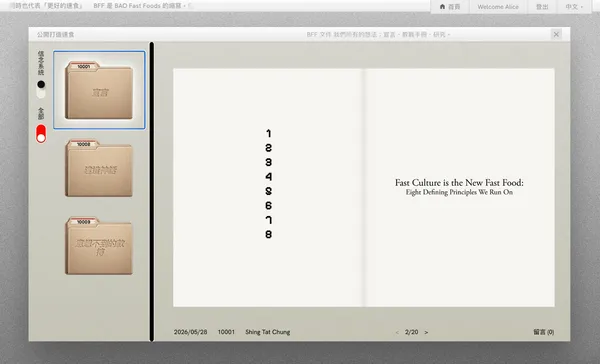Go to 首頁 home in the top bar
Screen dimensions: 600x364
point(450,7)
